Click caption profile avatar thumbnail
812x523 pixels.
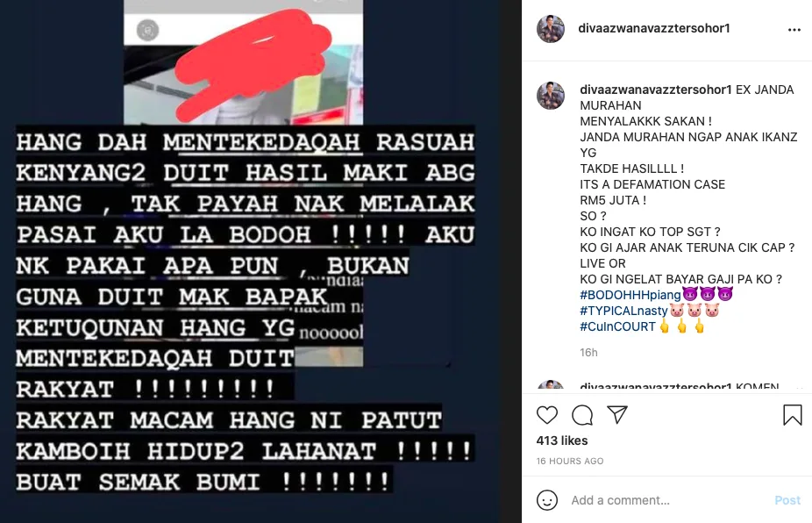(551, 96)
